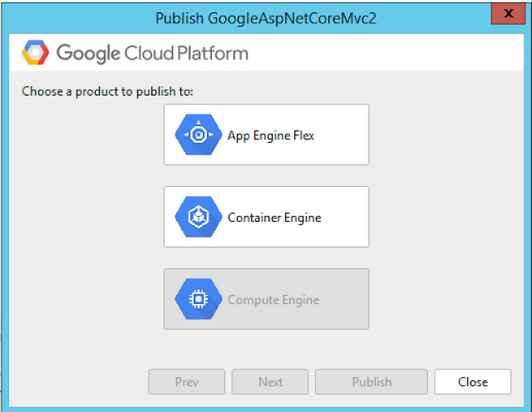This screenshot has width=532, height=412.
Task: Click the Google Cloud Platform logo icon
Action: coord(35,52)
